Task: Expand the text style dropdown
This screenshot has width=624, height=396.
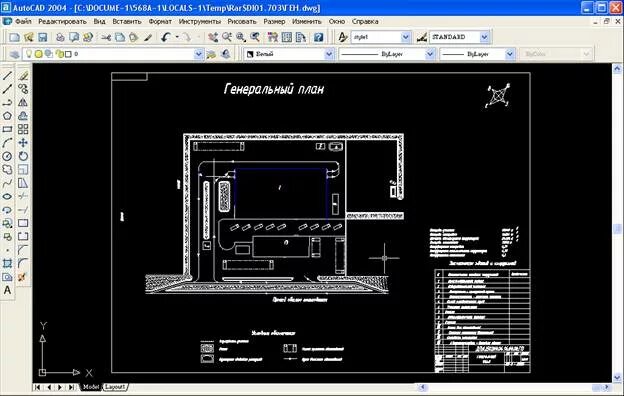Action: click(405, 37)
